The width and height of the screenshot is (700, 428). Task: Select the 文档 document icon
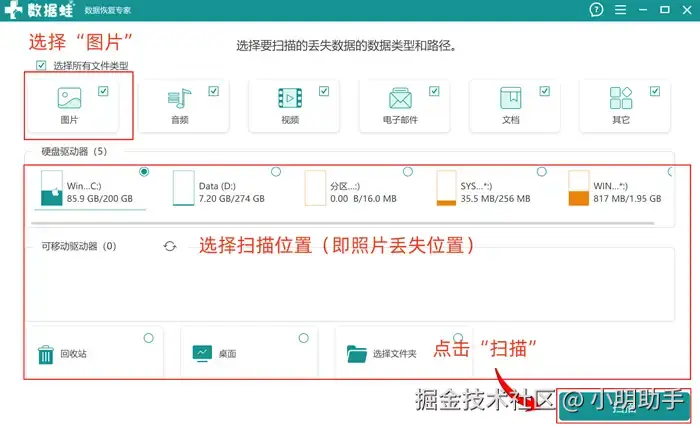pyautogui.click(x=510, y=98)
